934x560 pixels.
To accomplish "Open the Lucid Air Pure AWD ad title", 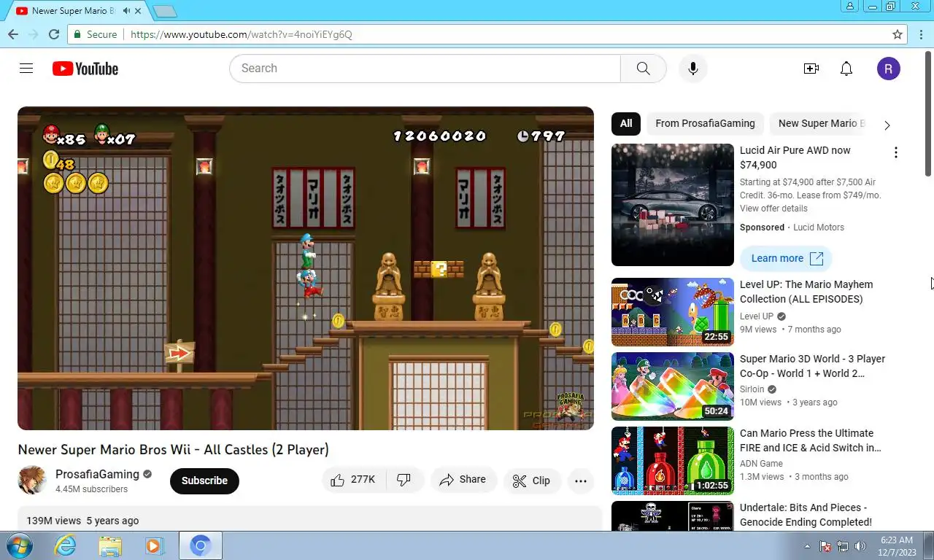I will pos(795,157).
